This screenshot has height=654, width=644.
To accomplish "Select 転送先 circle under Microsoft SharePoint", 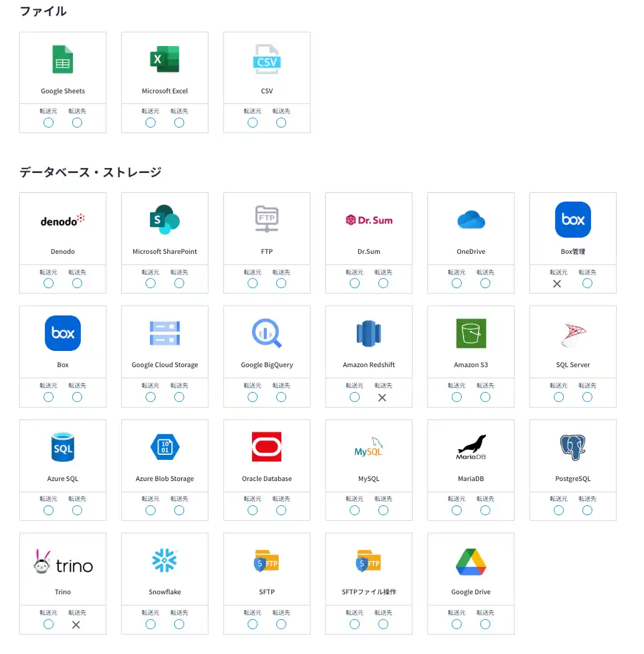I will click(179, 283).
